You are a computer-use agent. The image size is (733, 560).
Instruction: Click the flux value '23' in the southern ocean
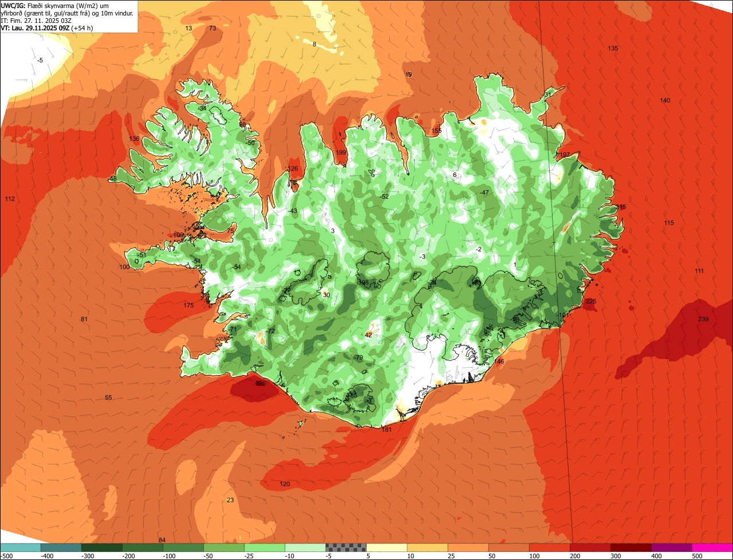(x=230, y=500)
